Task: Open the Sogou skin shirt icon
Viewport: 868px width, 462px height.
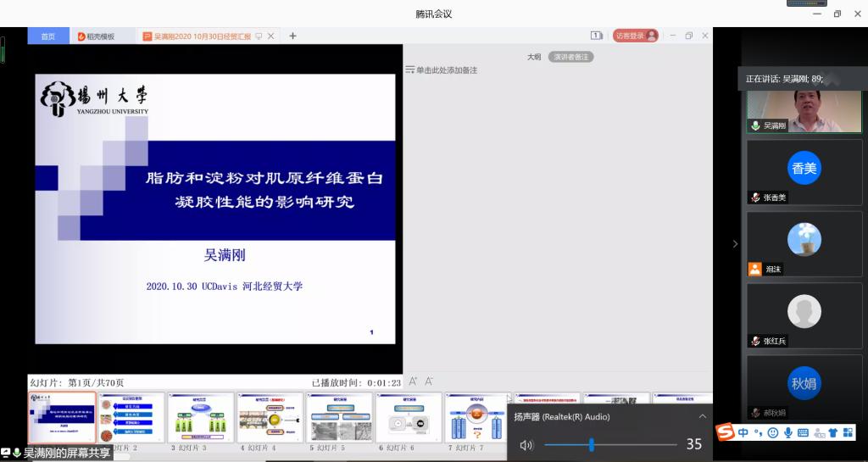Action: tap(832, 433)
